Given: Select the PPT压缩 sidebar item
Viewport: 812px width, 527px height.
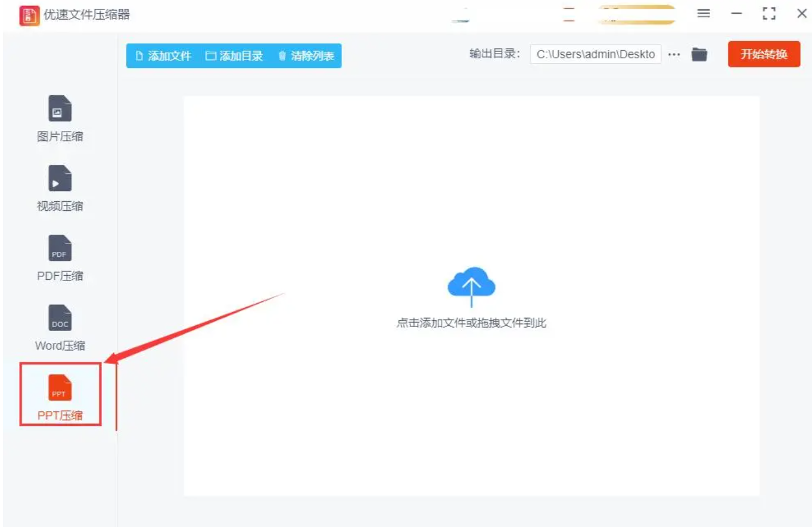Looking at the screenshot, I should [60, 397].
